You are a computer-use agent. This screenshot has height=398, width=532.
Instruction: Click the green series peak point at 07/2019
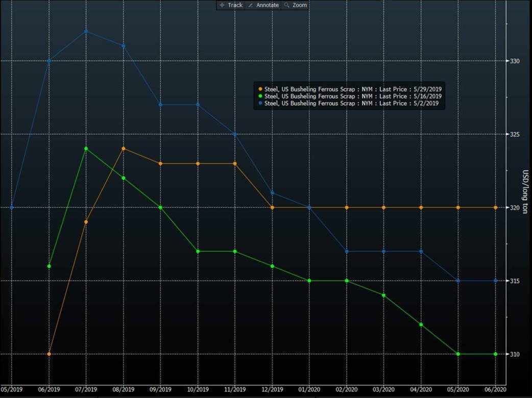[86, 148]
